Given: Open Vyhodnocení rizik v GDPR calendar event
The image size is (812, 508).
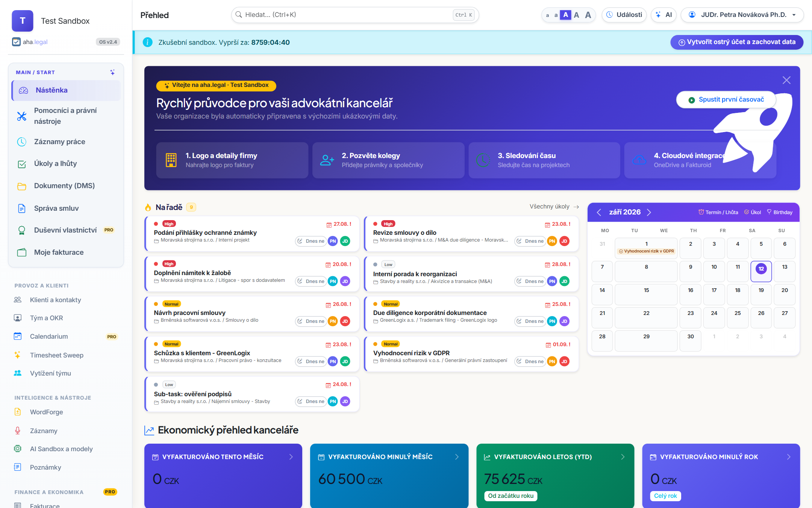Looking at the screenshot, I should (647, 251).
